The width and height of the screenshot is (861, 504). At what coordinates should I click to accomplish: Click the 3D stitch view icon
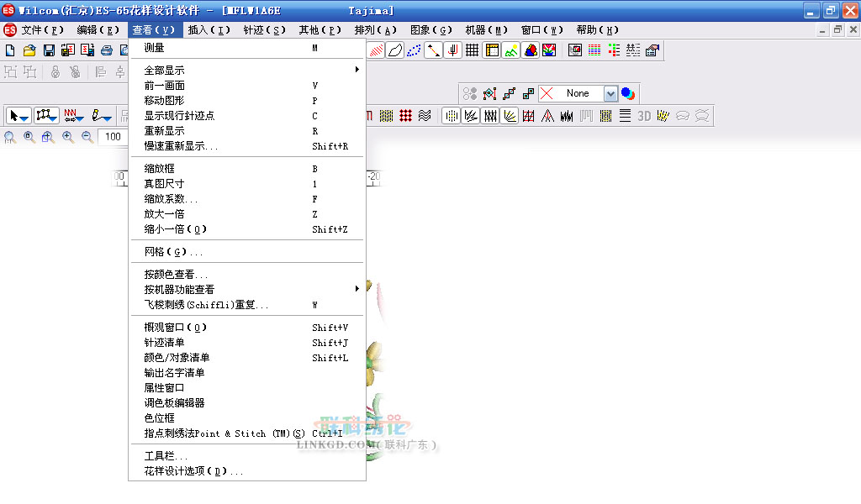coord(644,116)
